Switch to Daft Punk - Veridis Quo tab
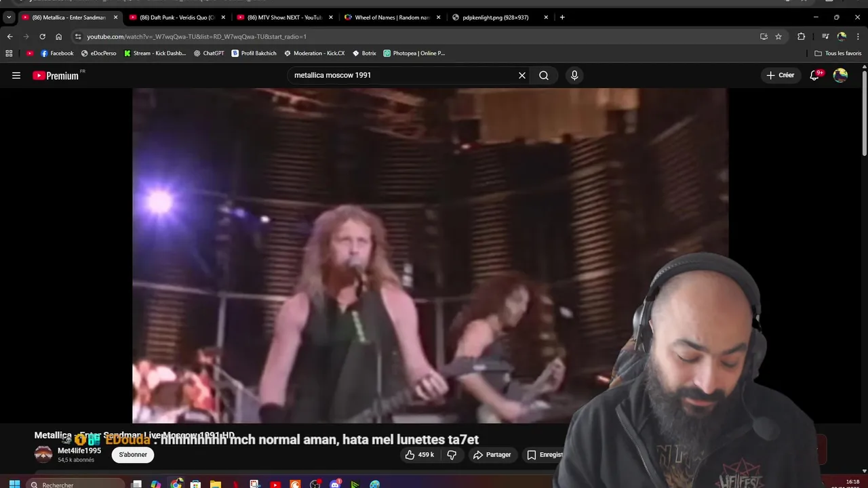The height and width of the screenshot is (488, 868). pos(177,18)
